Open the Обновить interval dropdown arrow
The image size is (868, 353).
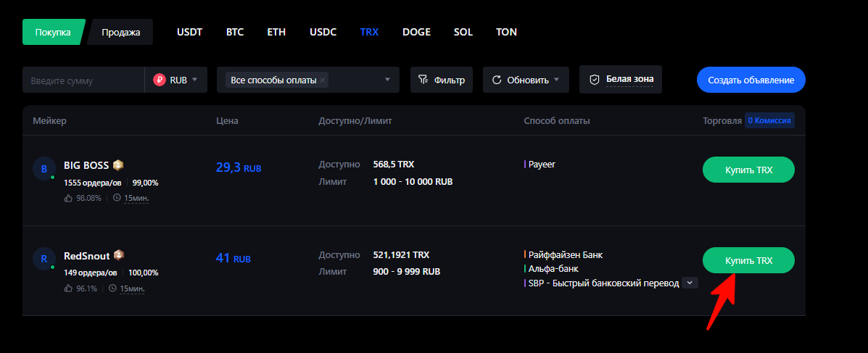[556, 80]
